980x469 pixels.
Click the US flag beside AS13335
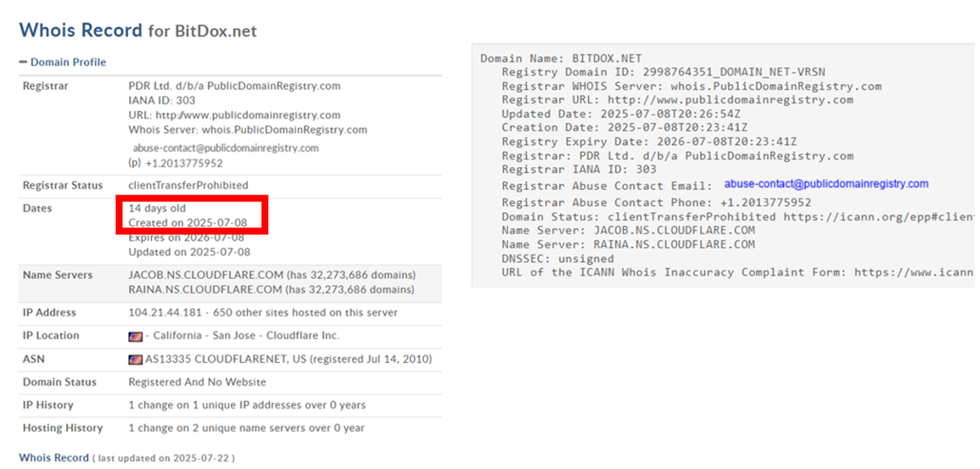pyautogui.click(x=135, y=359)
